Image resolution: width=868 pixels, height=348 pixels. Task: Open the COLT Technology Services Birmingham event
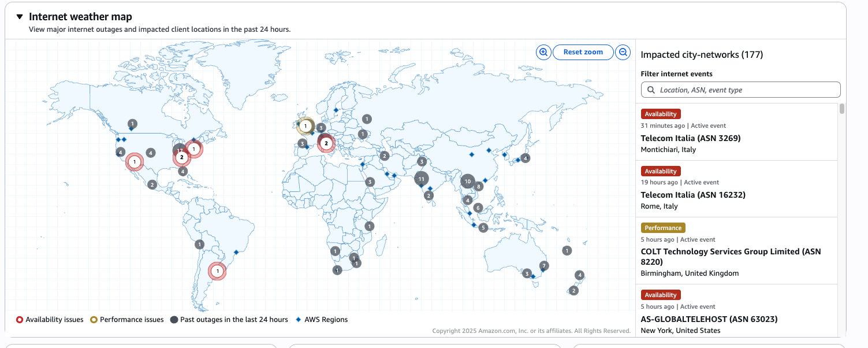[x=730, y=251]
